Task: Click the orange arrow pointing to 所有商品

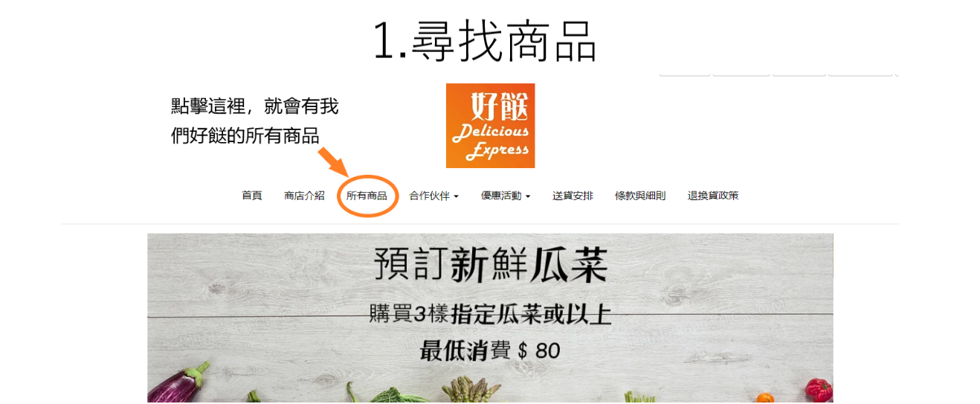Action: pyautogui.click(x=335, y=163)
